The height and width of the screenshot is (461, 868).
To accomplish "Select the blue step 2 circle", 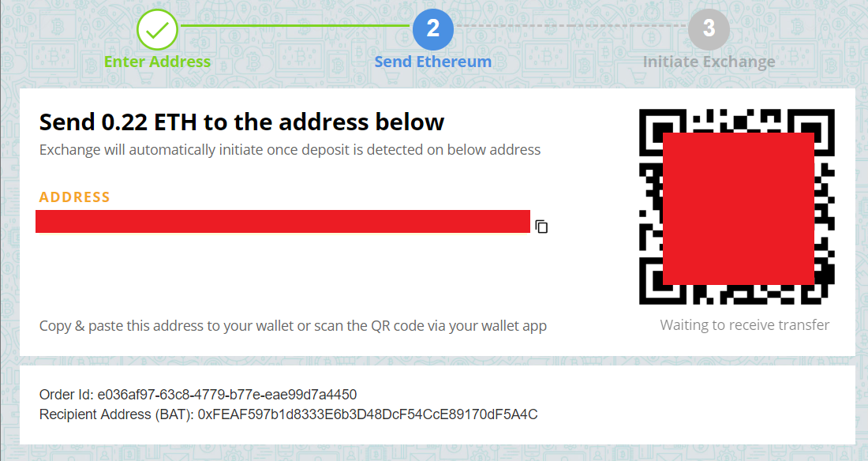I will (x=433, y=28).
